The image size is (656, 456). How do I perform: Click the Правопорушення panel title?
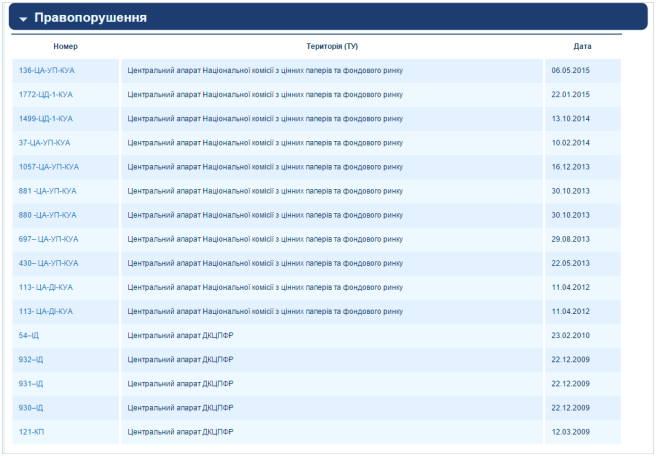(90, 18)
